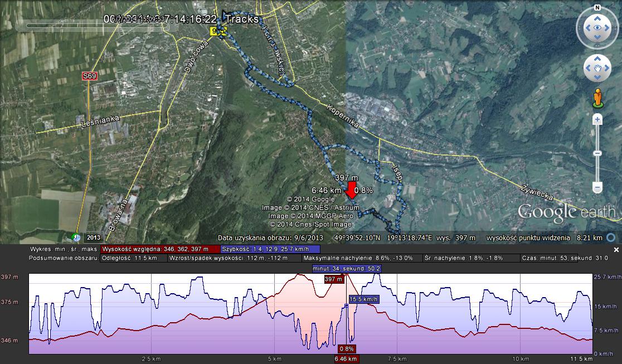Screen dimensions: 622x364
Task: Click the Tracks label on the map
Action: tap(243, 19)
